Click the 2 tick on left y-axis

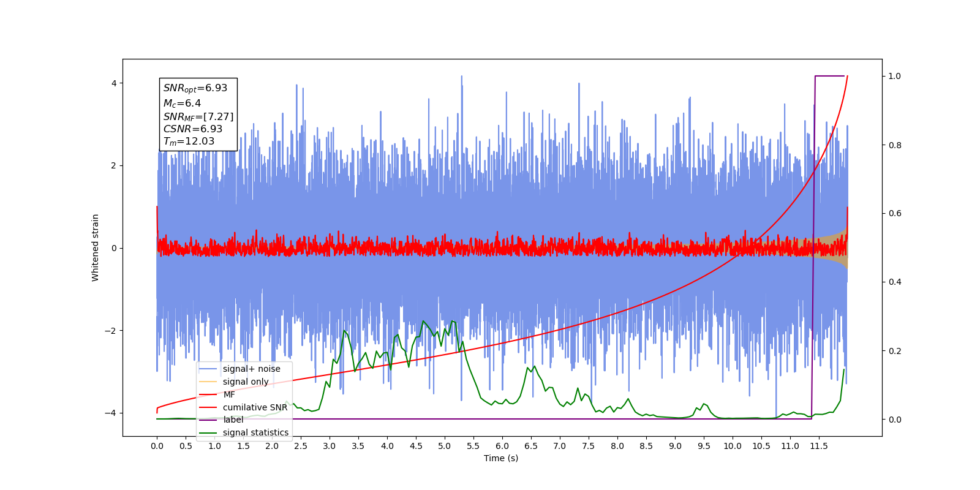tap(114, 165)
